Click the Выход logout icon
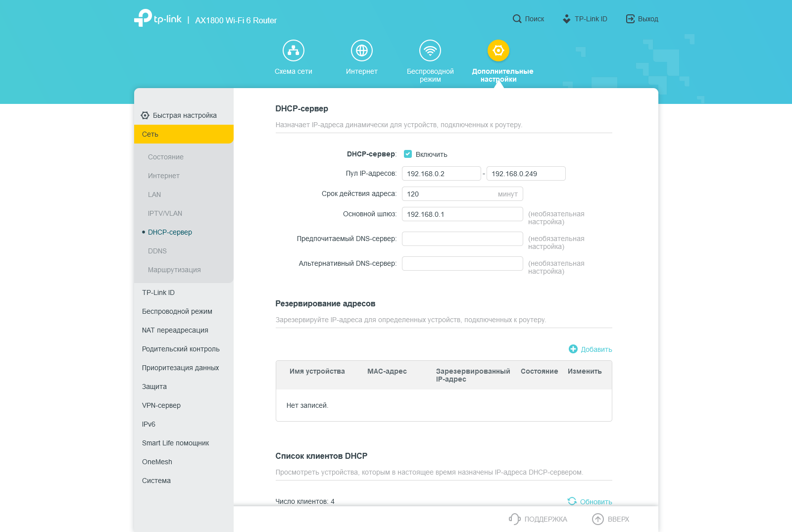Viewport: 792px width, 532px height. coord(630,19)
